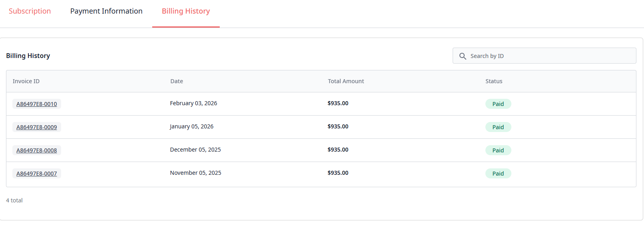644x226 pixels.
Task: Switch to the Subscription tab
Action: 30,11
